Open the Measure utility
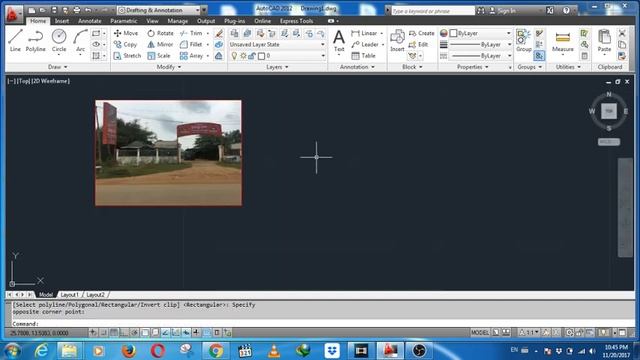 point(562,42)
